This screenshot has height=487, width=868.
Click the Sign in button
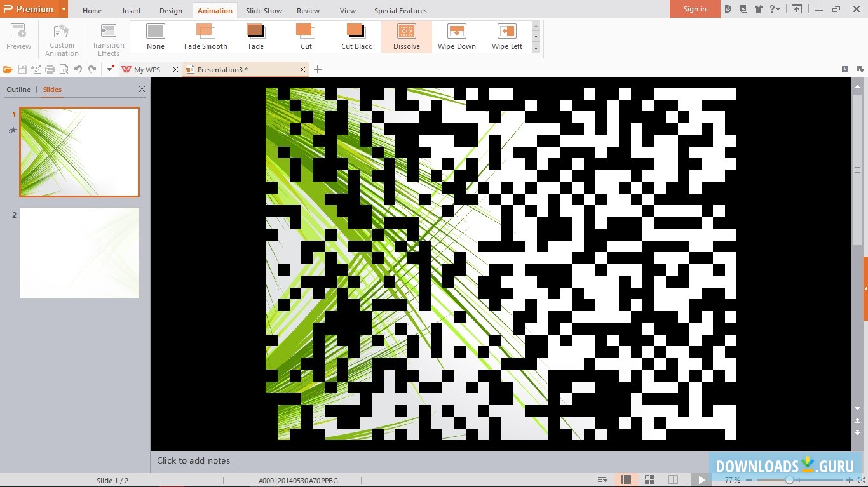click(x=695, y=9)
